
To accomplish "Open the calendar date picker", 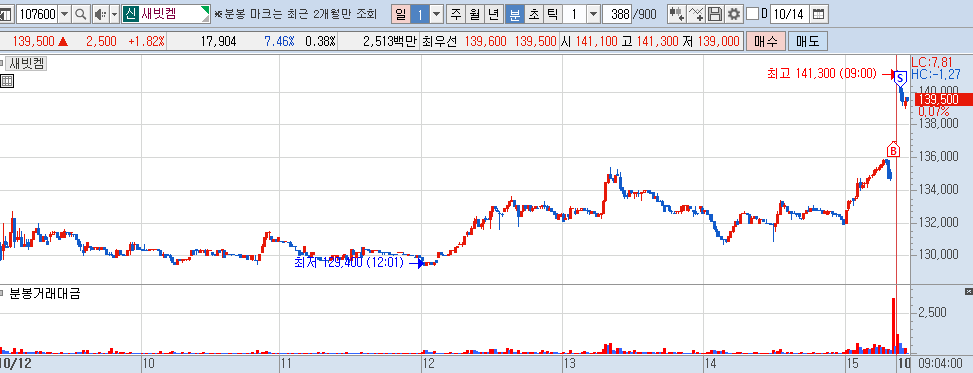I will pyautogui.click(x=819, y=14).
